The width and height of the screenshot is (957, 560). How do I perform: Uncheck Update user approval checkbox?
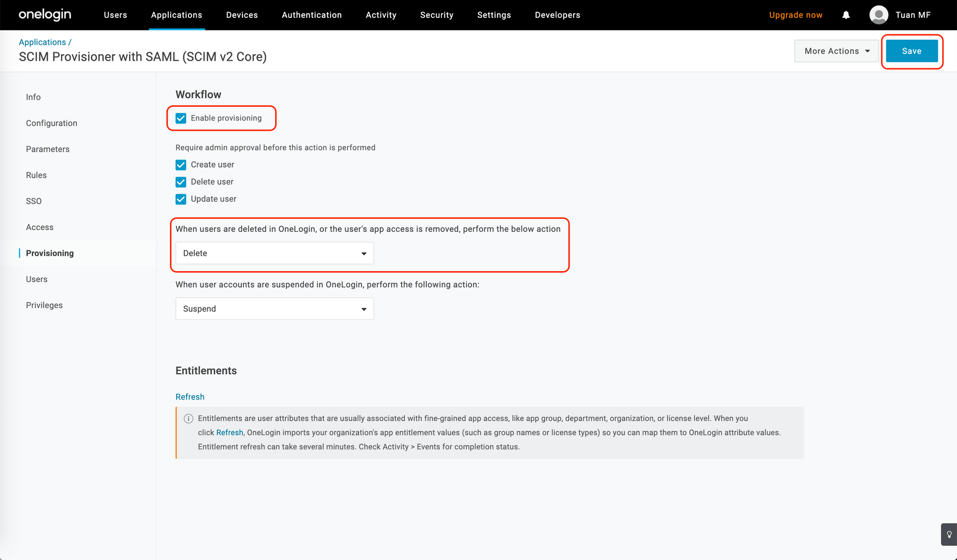tap(181, 199)
